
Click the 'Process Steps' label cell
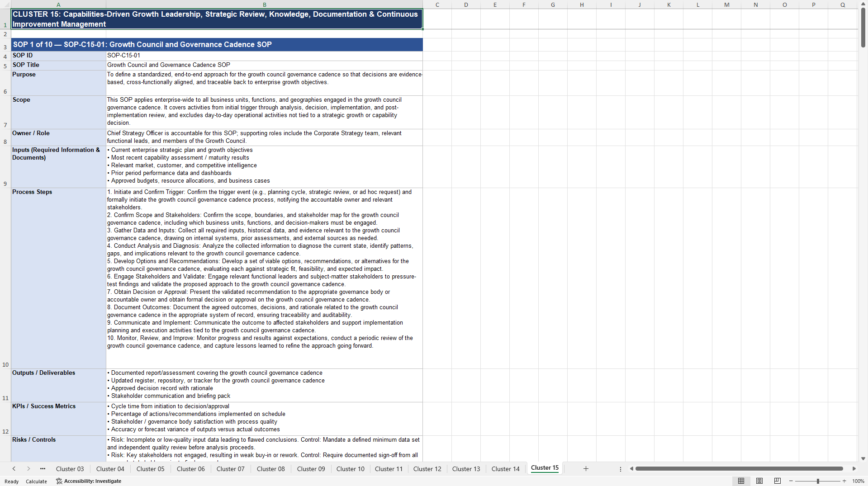58,278
